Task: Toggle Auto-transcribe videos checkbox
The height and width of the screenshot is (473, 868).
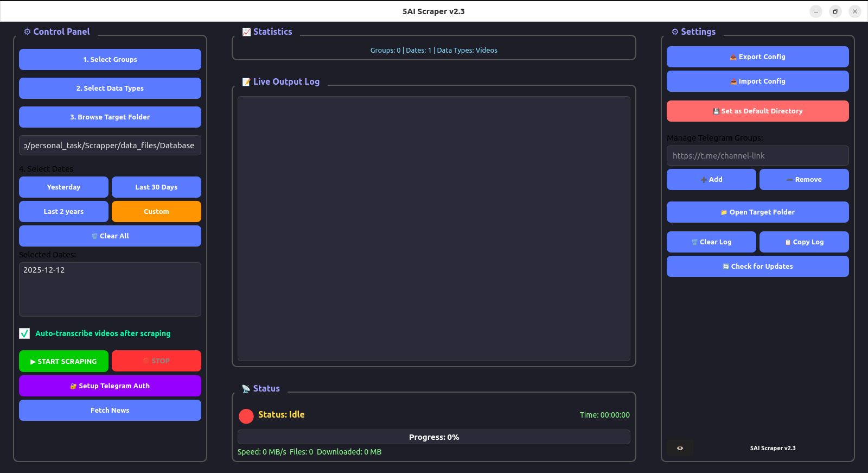Action: 24,333
